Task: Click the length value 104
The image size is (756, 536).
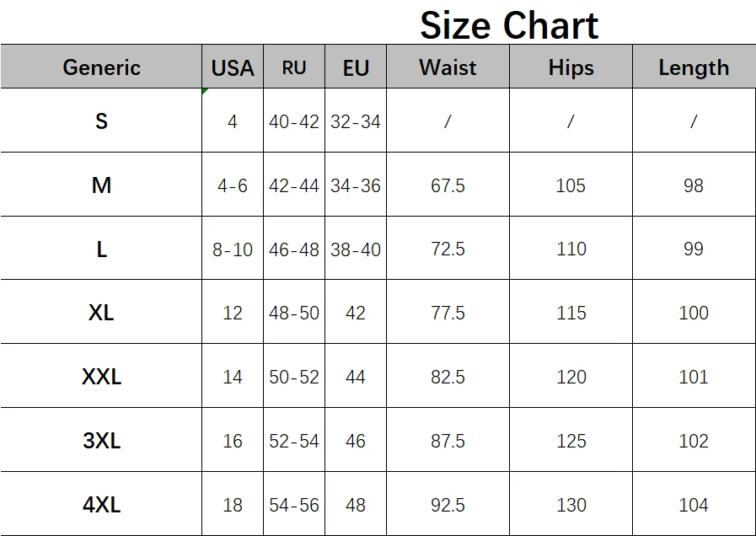Action: click(694, 505)
